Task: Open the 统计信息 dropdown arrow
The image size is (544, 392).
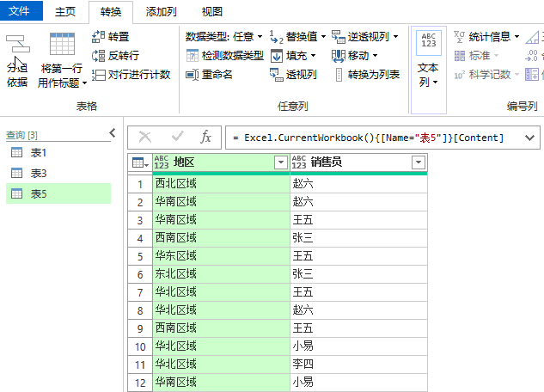Action: 516,36
